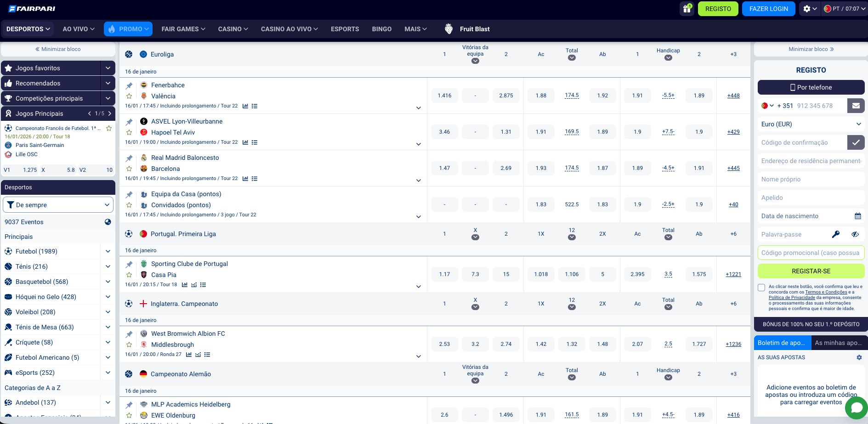Open the De sempre time filter dropdown
The image size is (868, 424).
[x=58, y=205]
